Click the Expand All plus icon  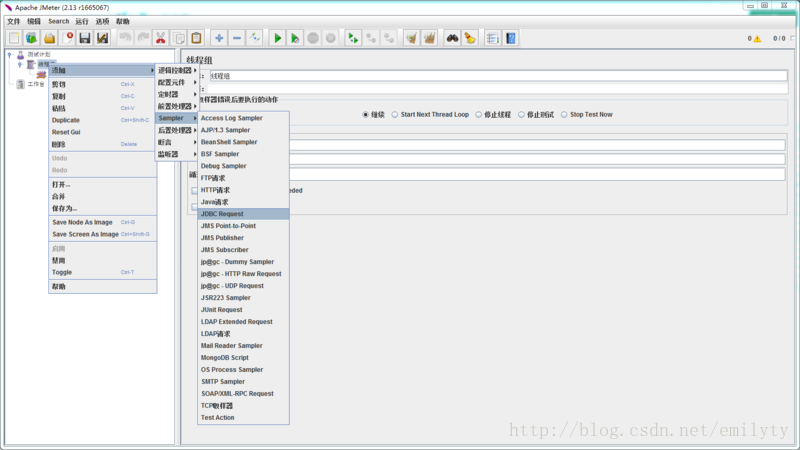click(x=219, y=38)
